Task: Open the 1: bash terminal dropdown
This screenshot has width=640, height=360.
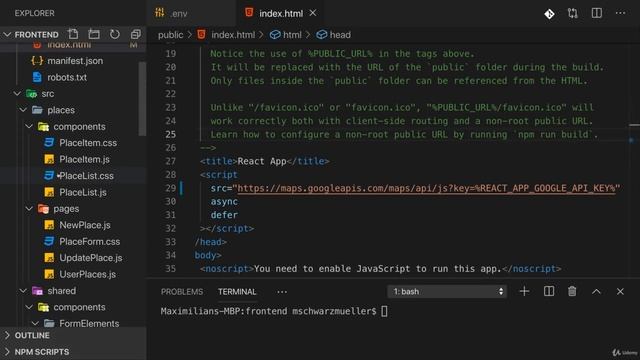Action: (447, 291)
